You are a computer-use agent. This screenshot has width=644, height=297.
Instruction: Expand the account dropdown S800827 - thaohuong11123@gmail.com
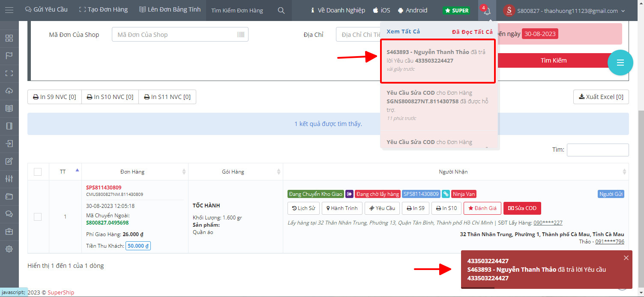pyautogui.click(x=571, y=11)
